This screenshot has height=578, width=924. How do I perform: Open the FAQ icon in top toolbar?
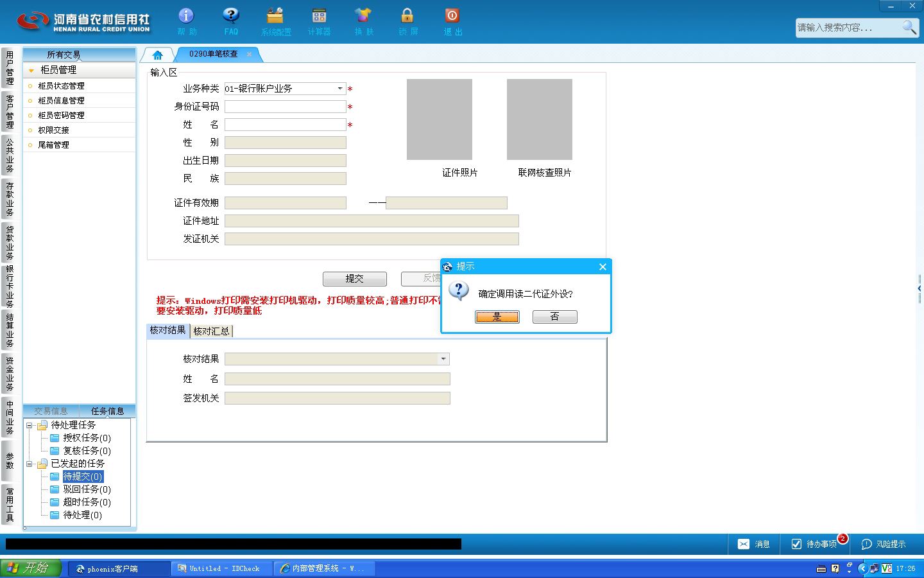tap(231, 21)
